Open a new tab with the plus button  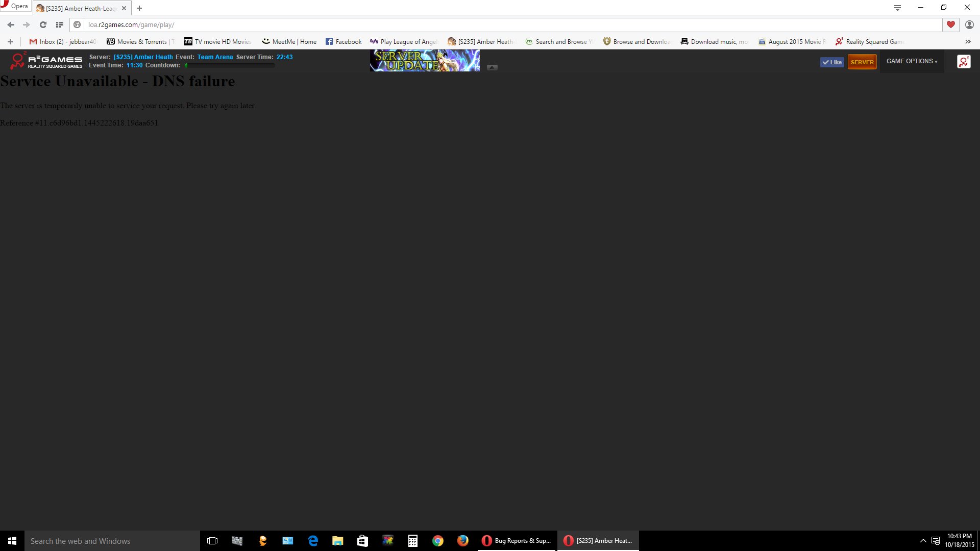point(139,8)
